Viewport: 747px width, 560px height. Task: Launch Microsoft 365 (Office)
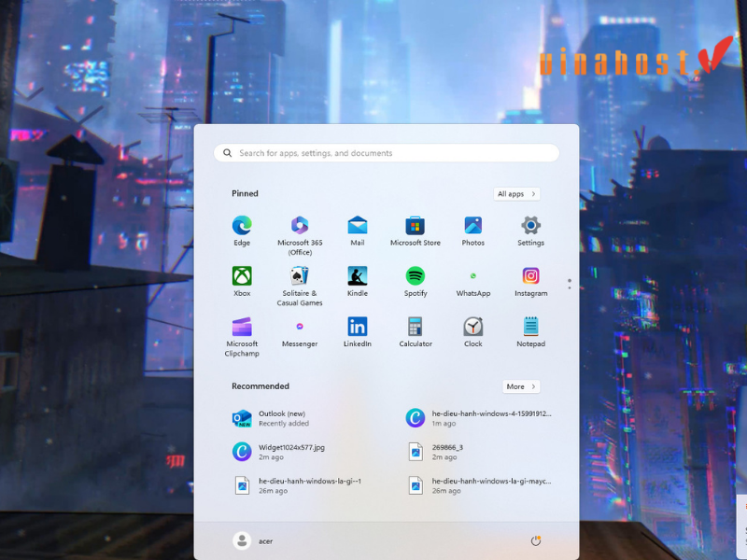(300, 236)
